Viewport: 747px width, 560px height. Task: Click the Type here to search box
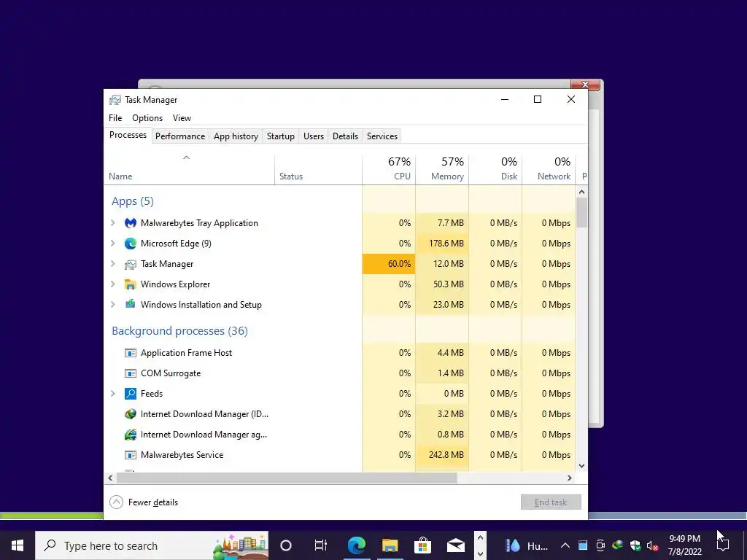pos(152,545)
